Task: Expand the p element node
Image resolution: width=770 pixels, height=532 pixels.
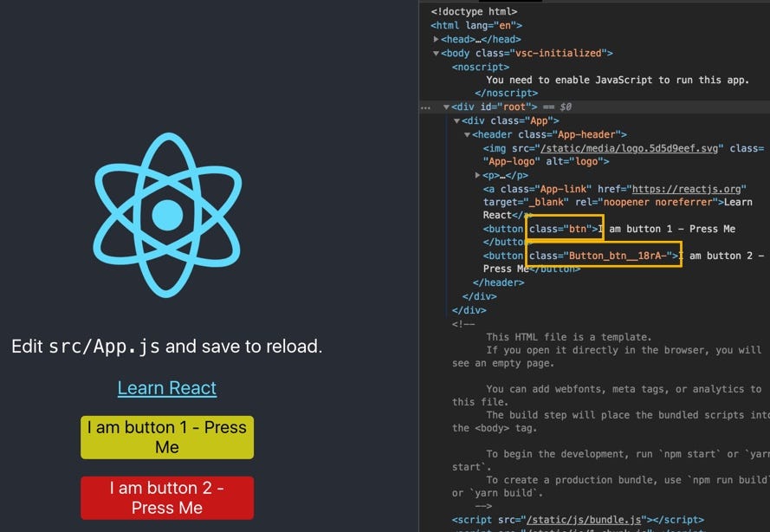Action: coord(477,174)
